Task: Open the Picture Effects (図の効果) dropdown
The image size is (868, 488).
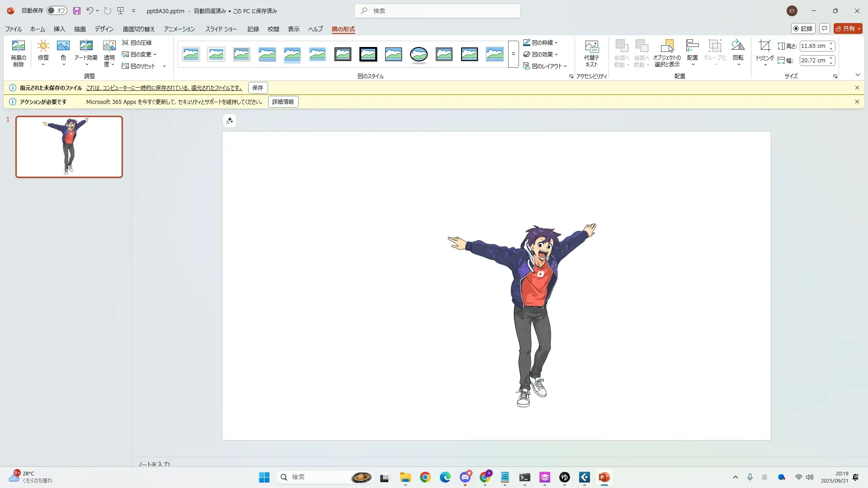Action: tap(541, 54)
